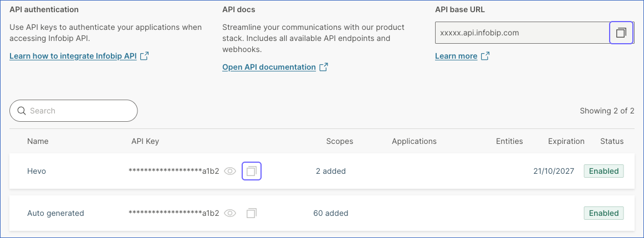Open Learn how to integrate Infobip API link
The image size is (644, 238).
pos(73,56)
